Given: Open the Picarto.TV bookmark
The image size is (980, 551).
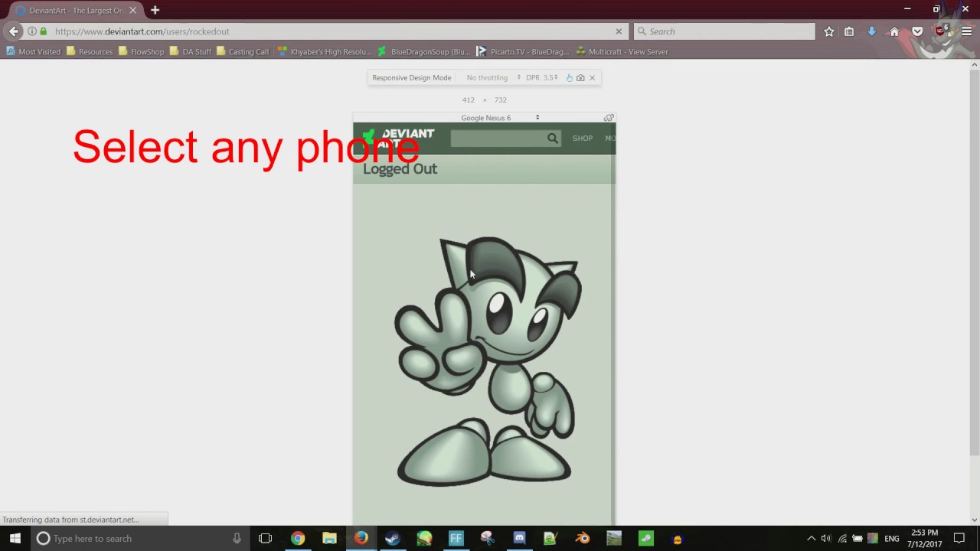Looking at the screenshot, I should coord(522,52).
